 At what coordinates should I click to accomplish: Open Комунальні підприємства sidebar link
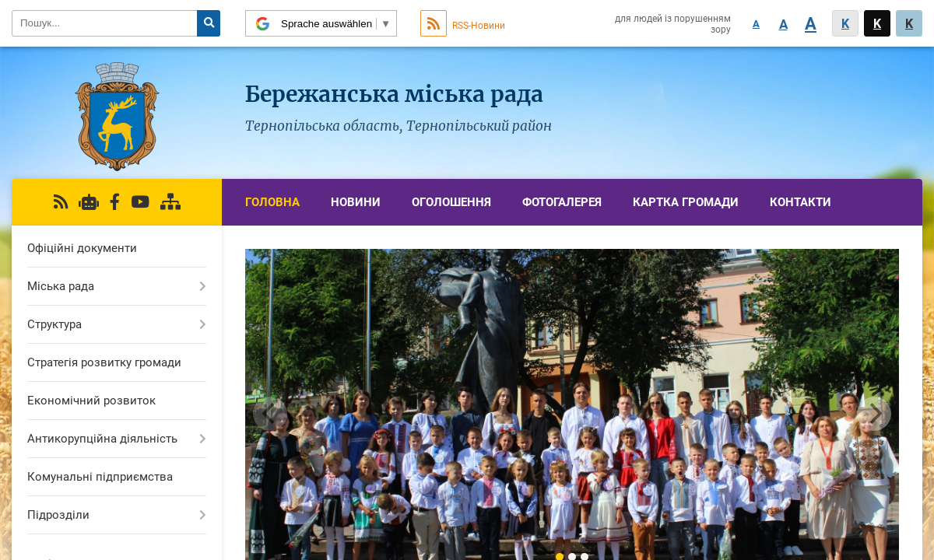[x=100, y=477]
